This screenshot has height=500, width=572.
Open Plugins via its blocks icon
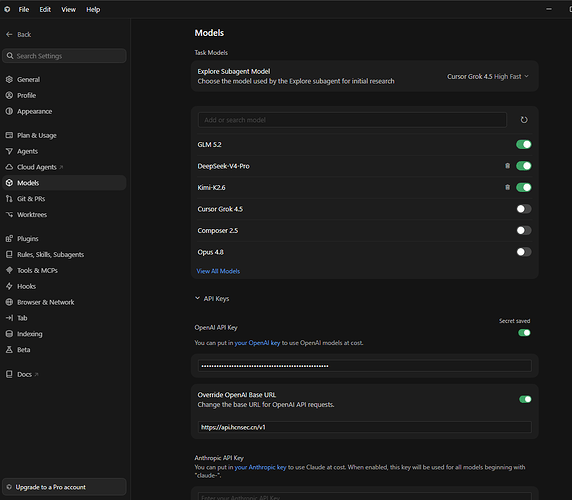pyautogui.click(x=9, y=239)
